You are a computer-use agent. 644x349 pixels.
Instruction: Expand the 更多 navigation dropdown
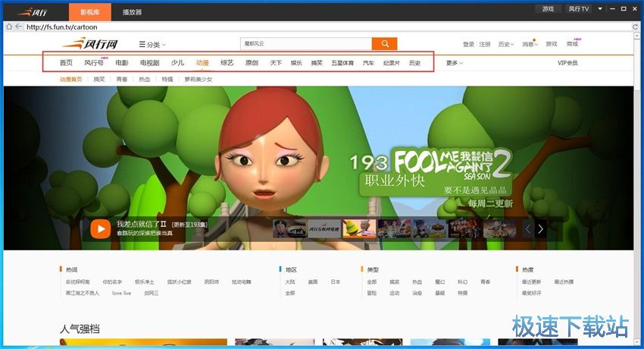455,63
